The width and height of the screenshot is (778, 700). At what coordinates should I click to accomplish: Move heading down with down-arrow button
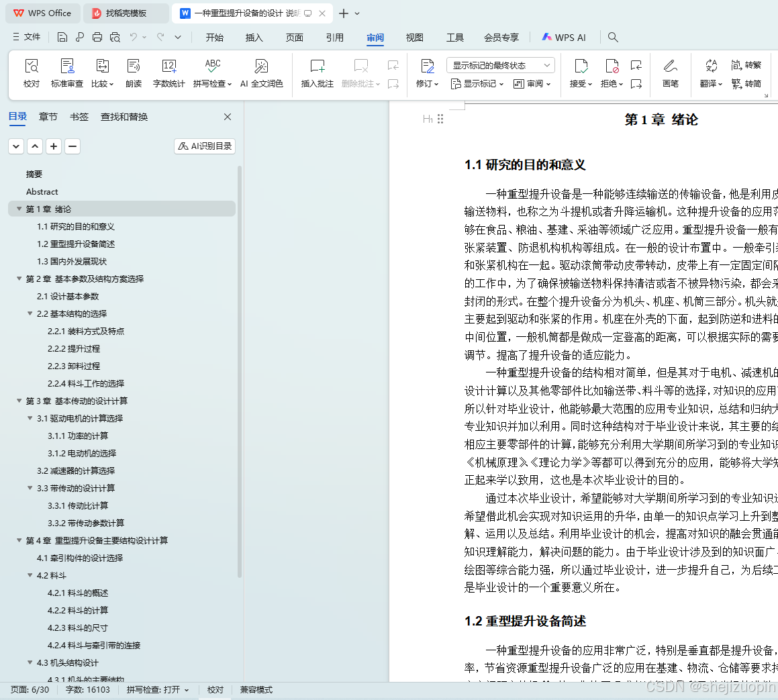(16, 146)
